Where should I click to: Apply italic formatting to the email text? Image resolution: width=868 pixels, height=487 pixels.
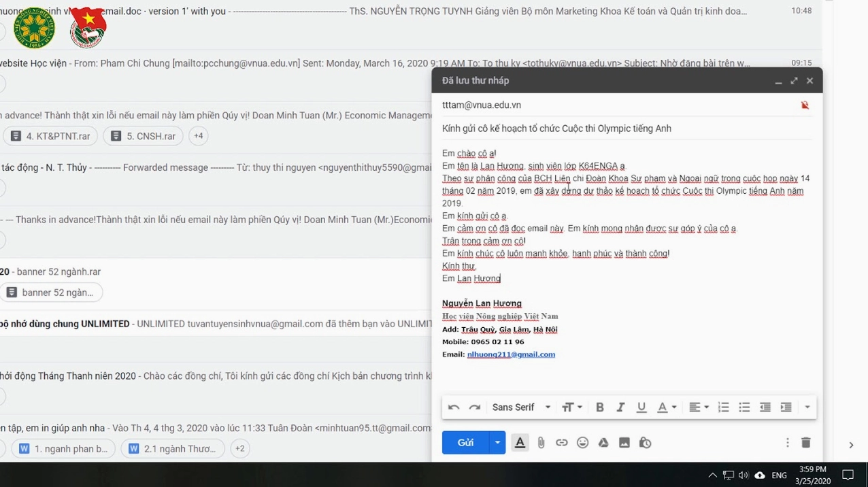coord(620,407)
